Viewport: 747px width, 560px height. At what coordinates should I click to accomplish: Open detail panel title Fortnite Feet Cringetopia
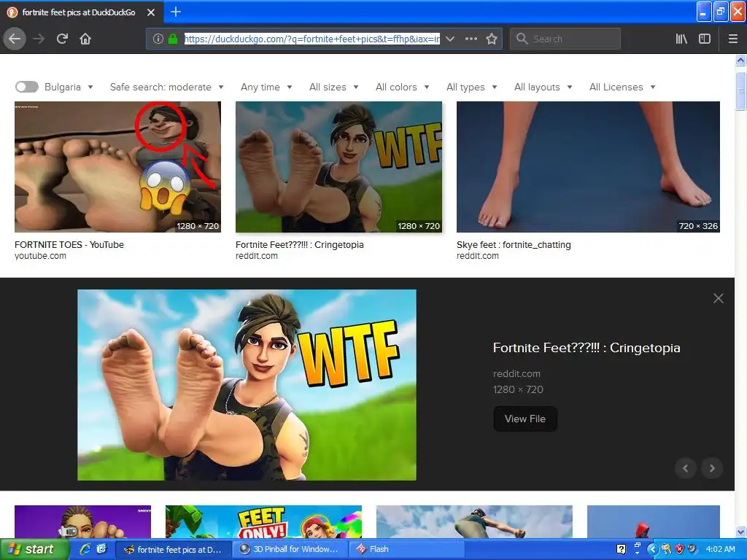pos(587,348)
